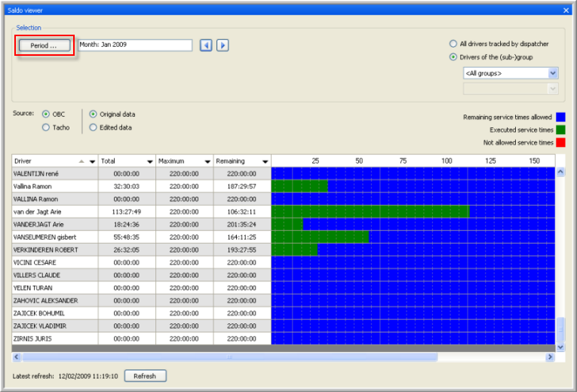Open Remaining column filter dropdown
577x392 pixels.
point(265,161)
